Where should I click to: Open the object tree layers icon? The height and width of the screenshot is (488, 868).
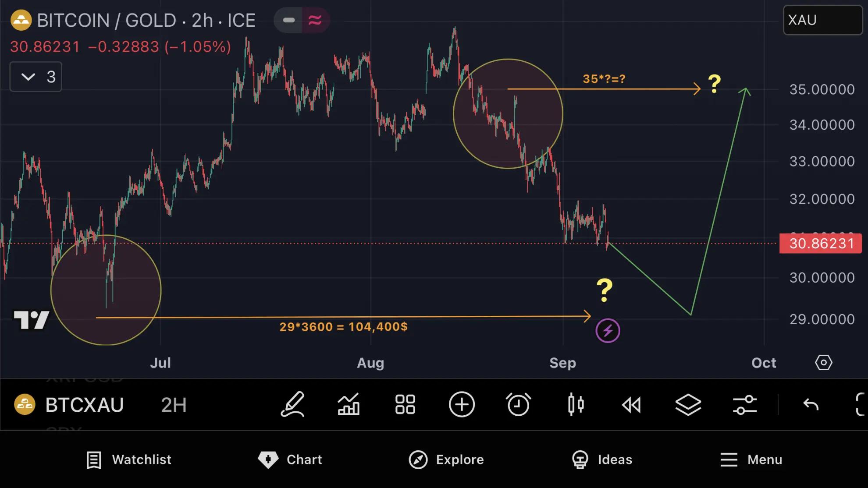click(688, 404)
